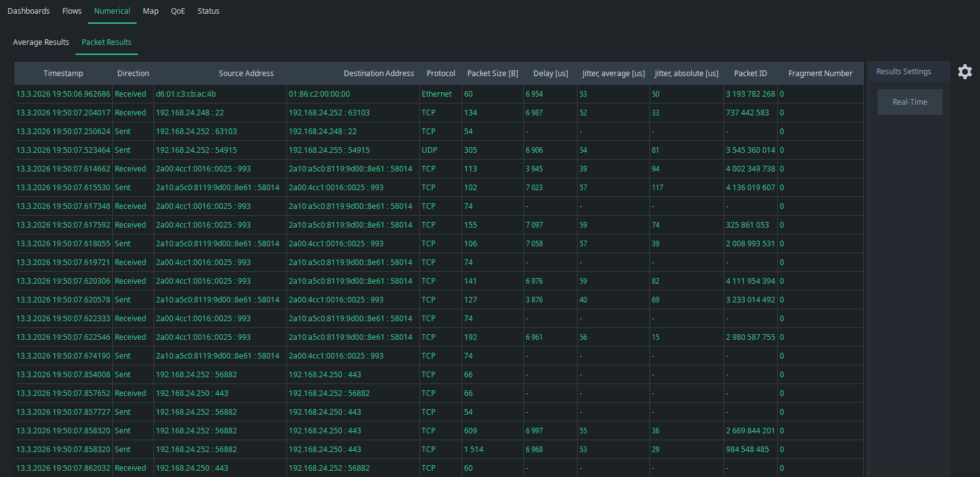Open the Dashboards tab

29,11
